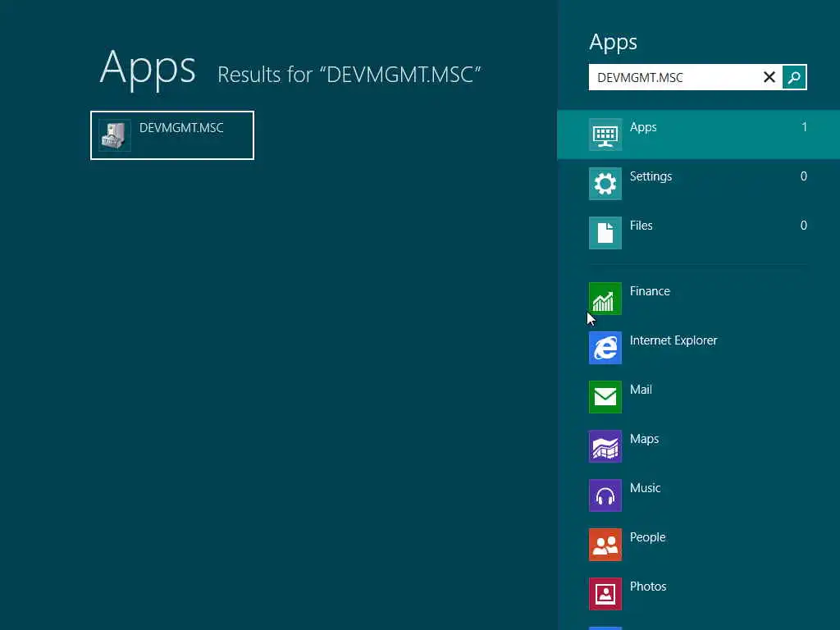Image resolution: width=840 pixels, height=630 pixels.
Task: Select the Apps category icon
Action: [605, 135]
